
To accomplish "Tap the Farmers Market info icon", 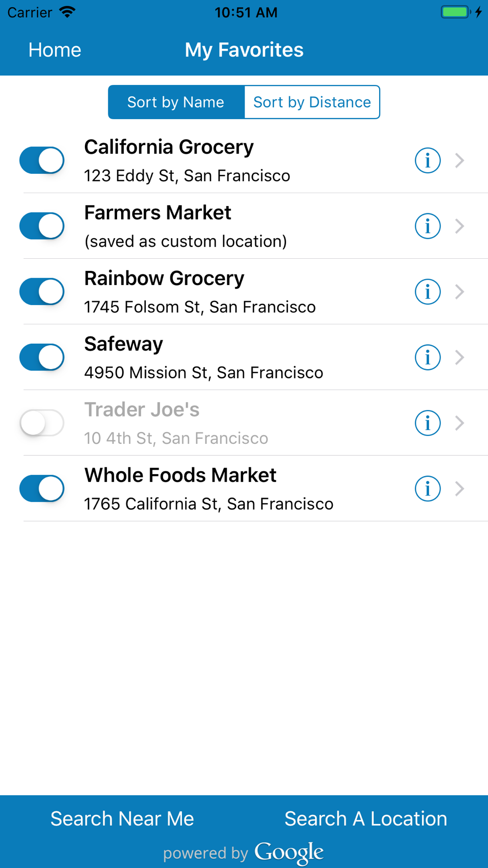I will pyautogui.click(x=427, y=226).
